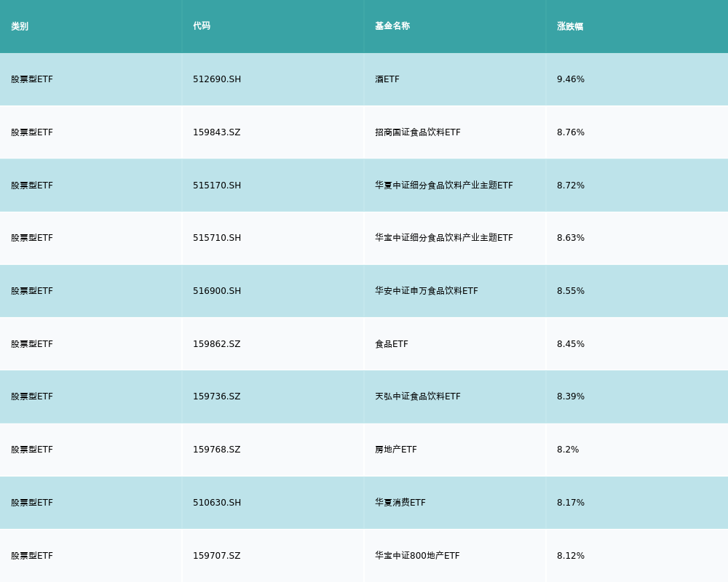Select the 酒ETF fund name
Screen dimensions: 728x582
[x=387, y=79]
